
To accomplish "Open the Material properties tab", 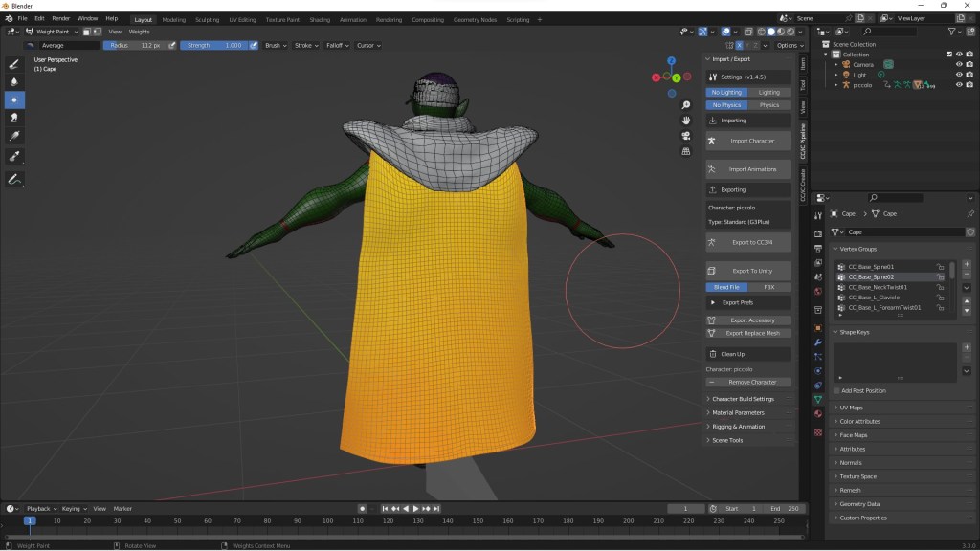I will point(818,413).
